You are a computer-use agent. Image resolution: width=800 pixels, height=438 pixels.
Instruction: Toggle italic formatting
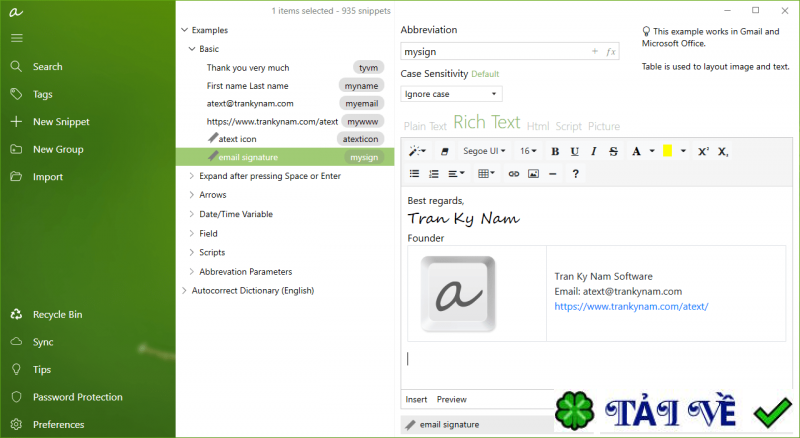[593, 151]
